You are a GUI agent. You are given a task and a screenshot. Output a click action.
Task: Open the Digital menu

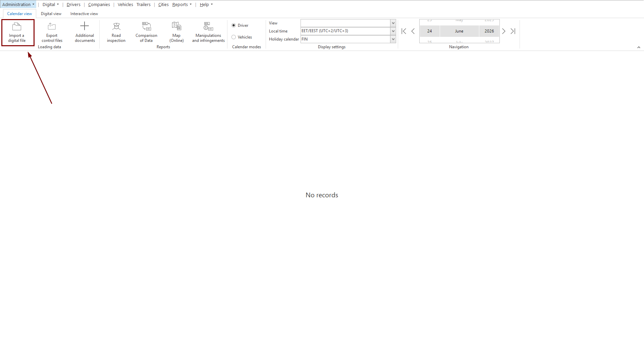click(x=51, y=4)
